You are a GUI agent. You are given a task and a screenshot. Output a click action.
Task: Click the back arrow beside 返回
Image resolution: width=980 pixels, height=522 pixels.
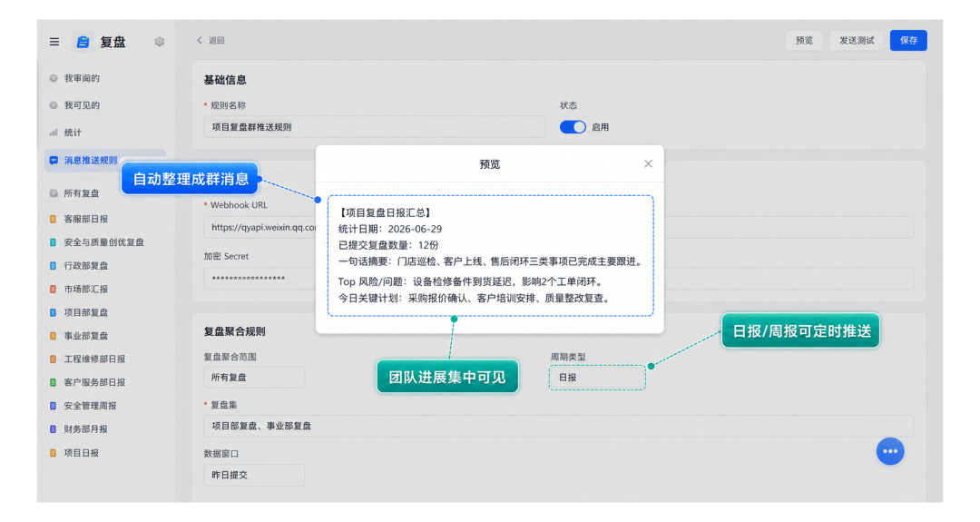[200, 40]
